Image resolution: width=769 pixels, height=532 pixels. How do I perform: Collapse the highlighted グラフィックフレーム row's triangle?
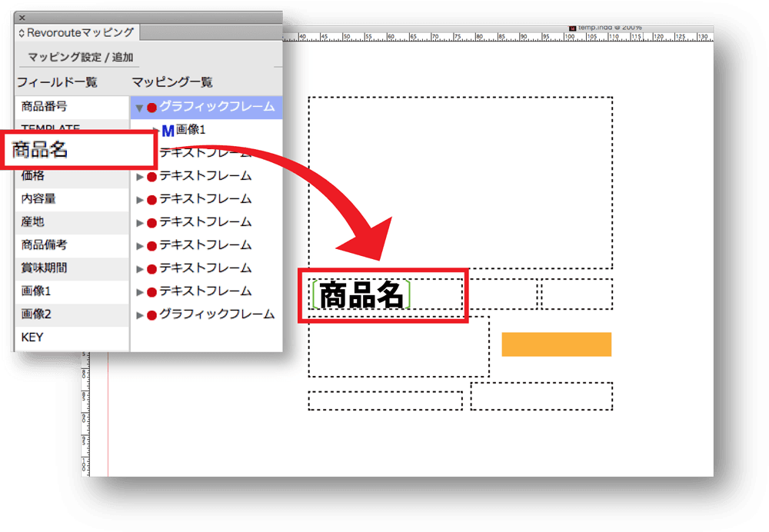coord(139,108)
